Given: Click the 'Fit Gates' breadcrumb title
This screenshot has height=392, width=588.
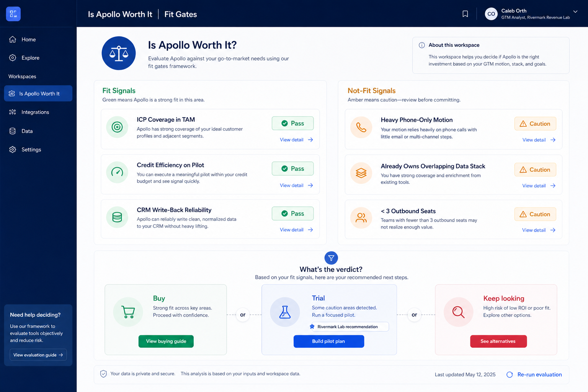Looking at the screenshot, I should click(181, 14).
